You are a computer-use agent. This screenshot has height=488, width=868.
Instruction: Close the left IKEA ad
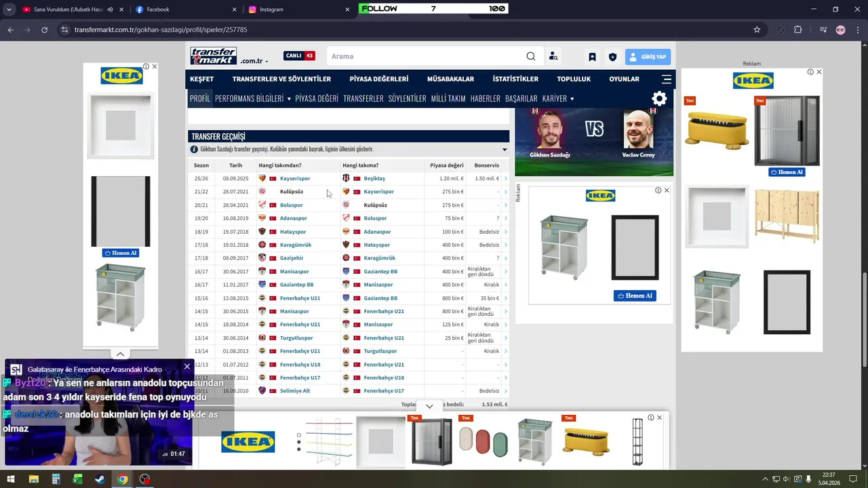[x=155, y=66]
